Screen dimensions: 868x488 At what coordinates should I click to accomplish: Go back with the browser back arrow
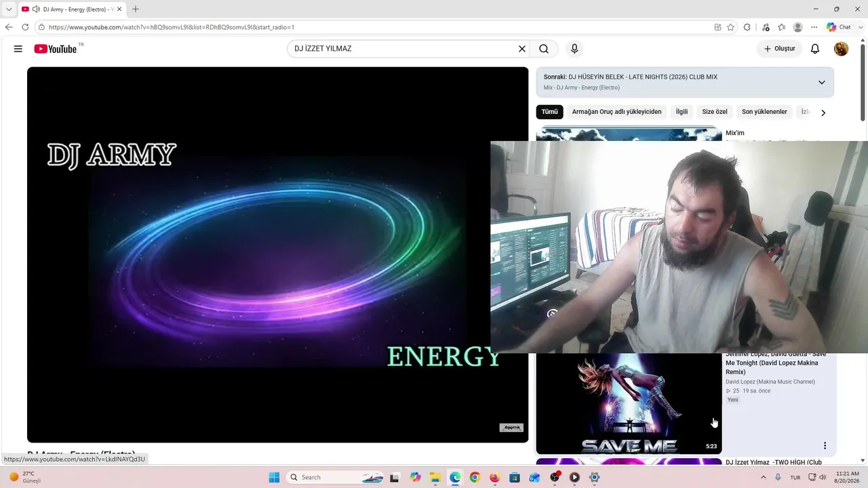(9, 27)
